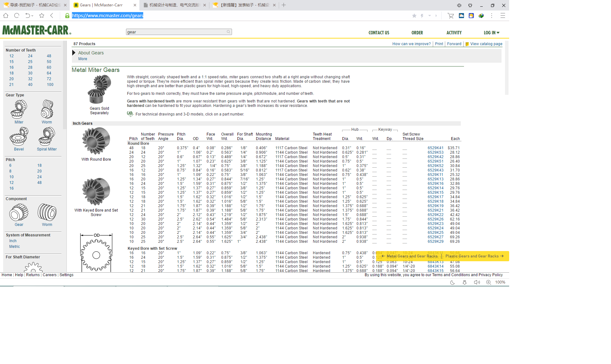Open browser three-dot menu
The height and width of the screenshot is (364, 611).
(x=492, y=16)
